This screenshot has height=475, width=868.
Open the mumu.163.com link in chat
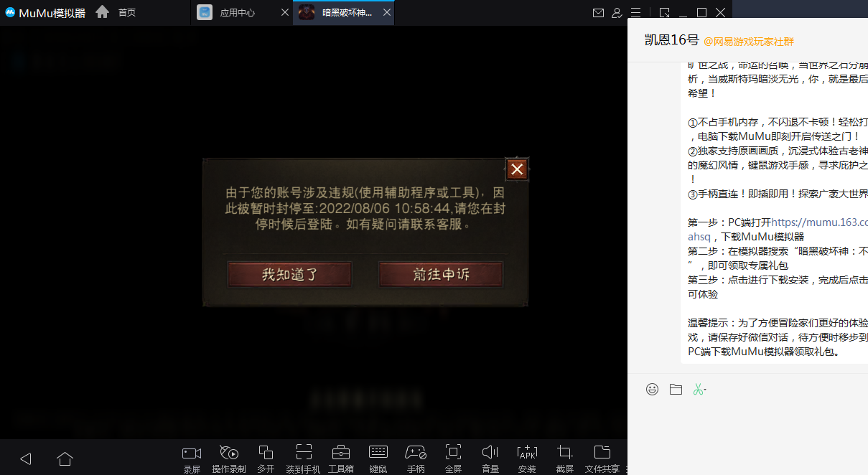819,222
